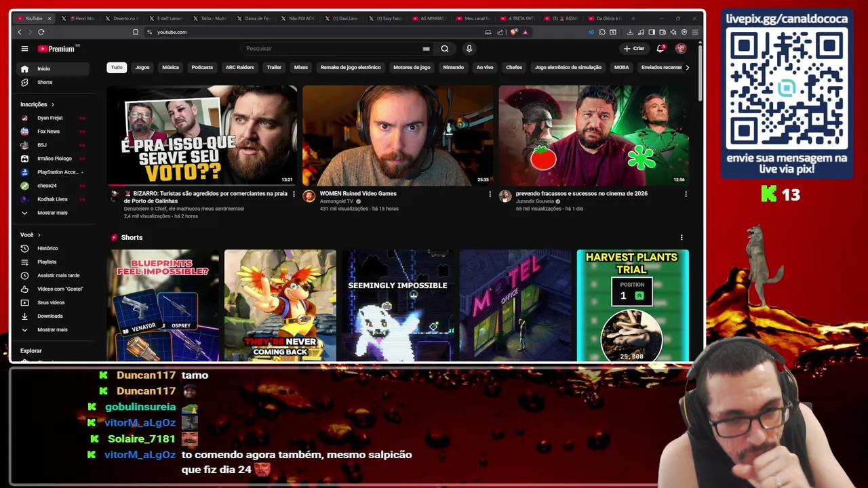The height and width of the screenshot is (488, 868).
Task: Open Irmãos Piologo channel subscription
Action: (54, 159)
